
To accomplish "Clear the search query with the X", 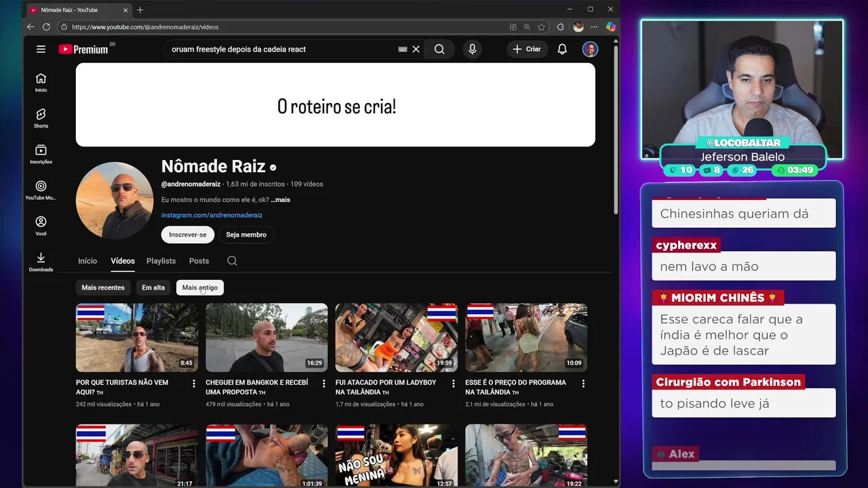I will [416, 49].
